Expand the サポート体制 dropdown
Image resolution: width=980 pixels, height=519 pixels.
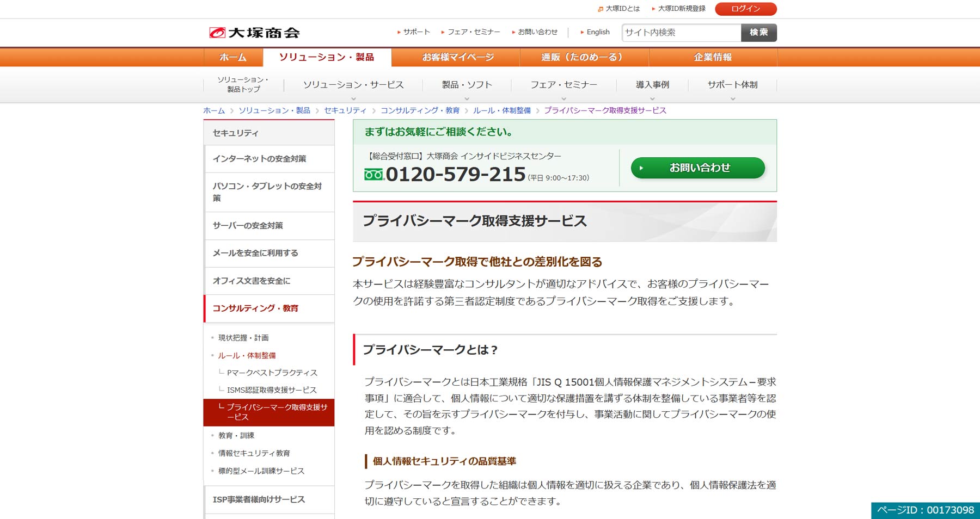coord(732,85)
